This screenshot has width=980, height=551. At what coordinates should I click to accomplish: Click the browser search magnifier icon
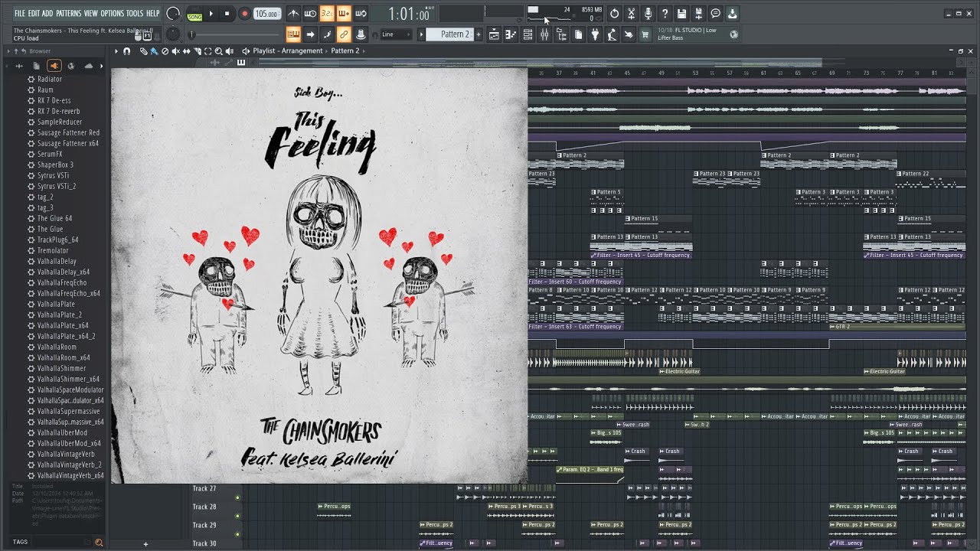98,543
